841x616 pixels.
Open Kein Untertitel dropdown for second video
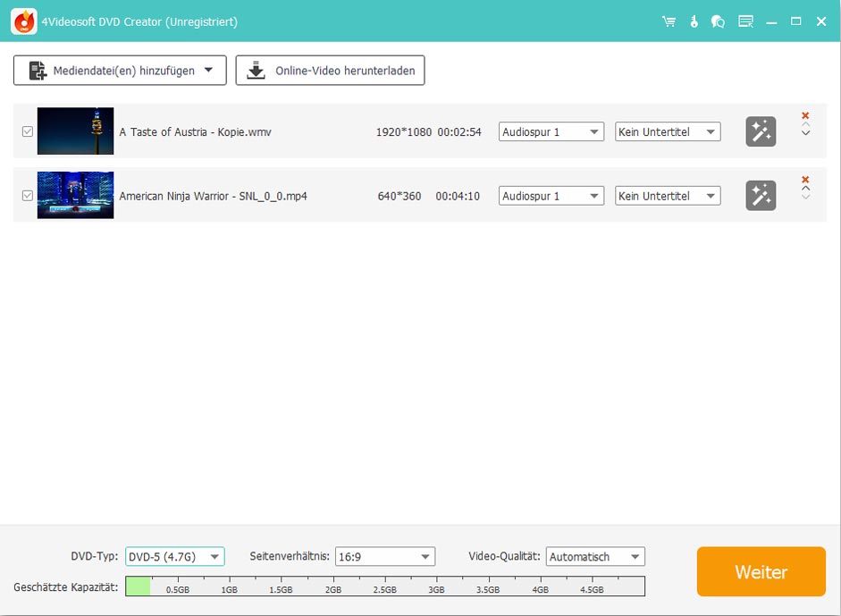[x=668, y=196]
